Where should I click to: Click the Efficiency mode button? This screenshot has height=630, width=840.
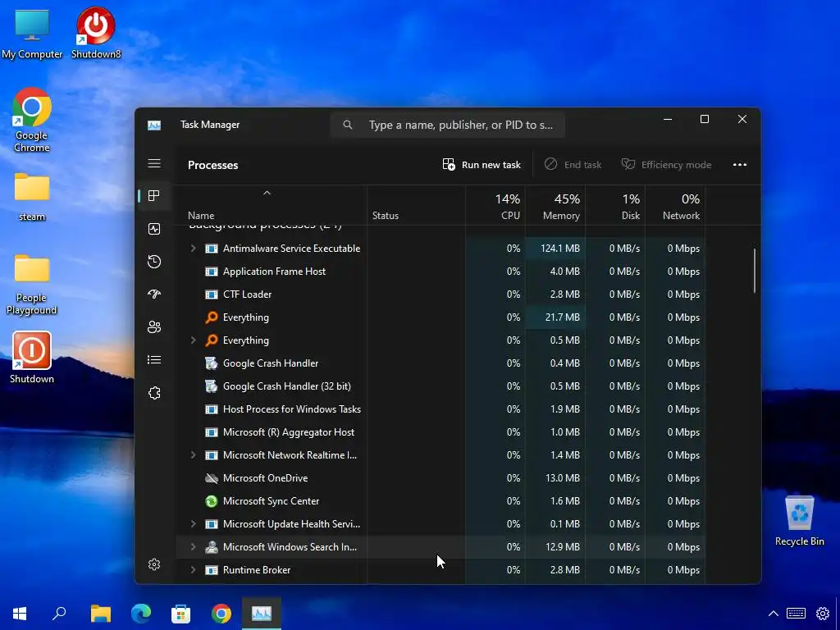666,164
